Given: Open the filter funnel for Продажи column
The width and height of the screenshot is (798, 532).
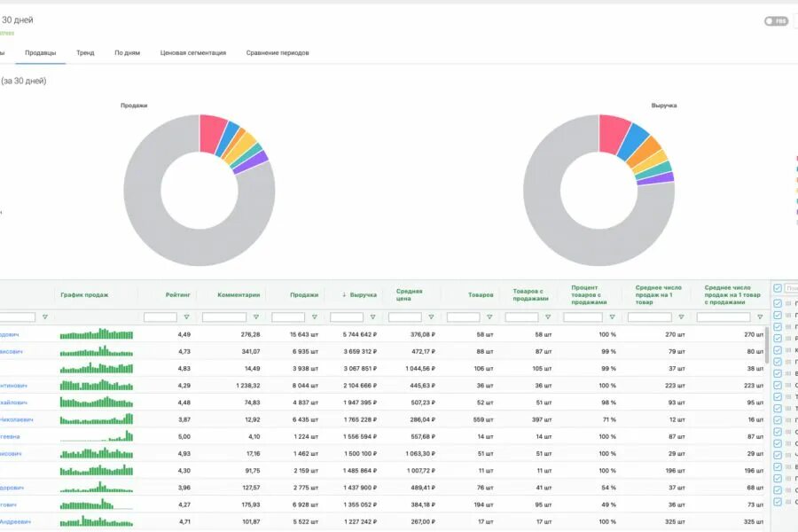Looking at the screenshot, I should [315, 317].
